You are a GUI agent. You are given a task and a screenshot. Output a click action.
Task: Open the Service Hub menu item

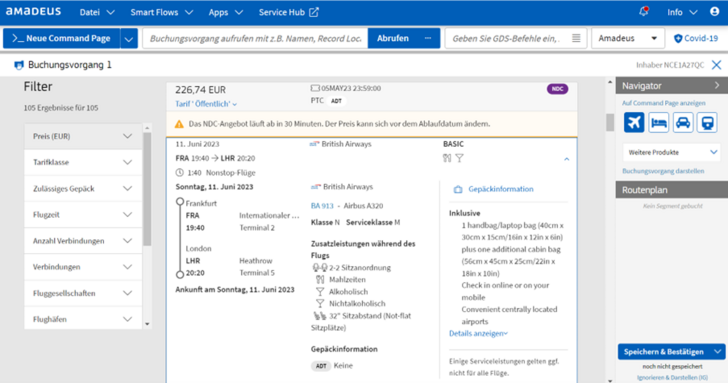pos(288,13)
